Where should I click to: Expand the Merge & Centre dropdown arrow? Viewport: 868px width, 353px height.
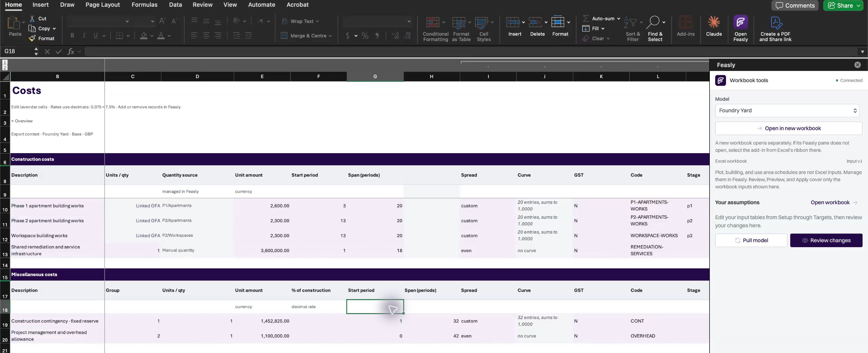click(330, 36)
